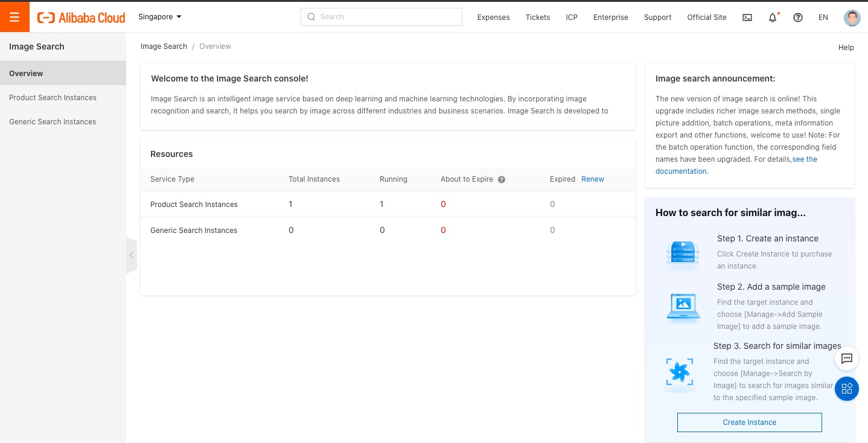The height and width of the screenshot is (443, 868).
Task: Open the notifications bell
Action: click(x=773, y=18)
